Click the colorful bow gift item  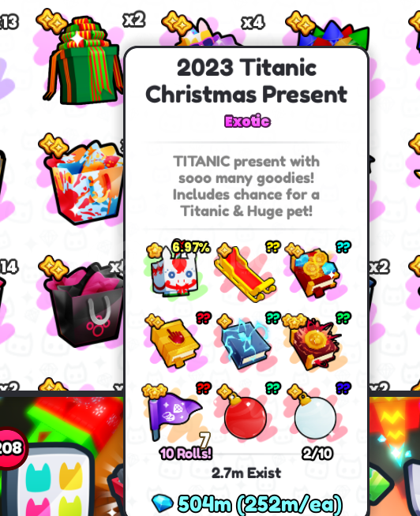click(x=332, y=32)
